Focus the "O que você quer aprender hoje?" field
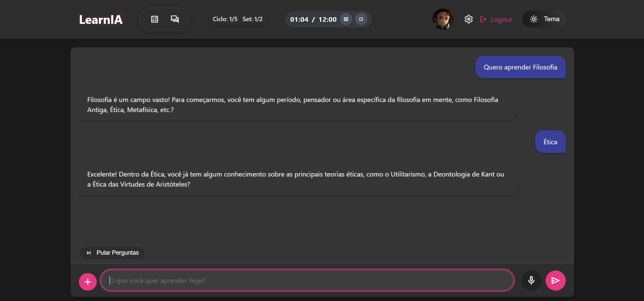The width and height of the screenshot is (644, 301). 307,281
